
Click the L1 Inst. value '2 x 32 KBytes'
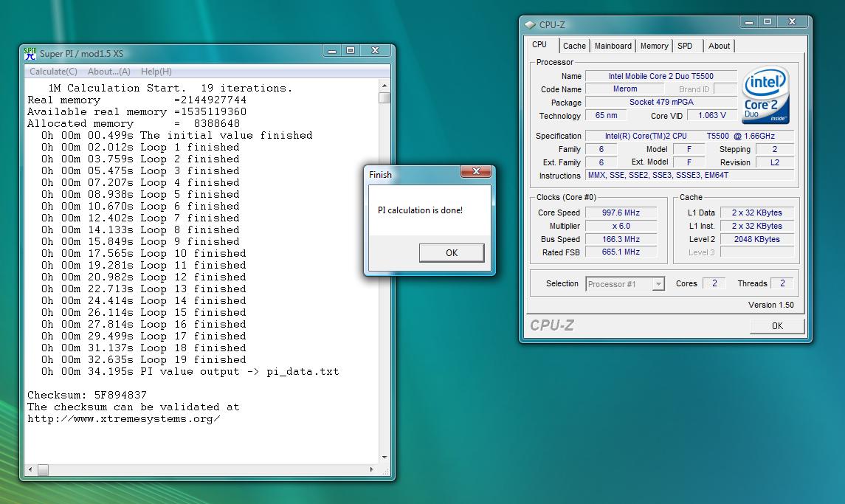(756, 226)
